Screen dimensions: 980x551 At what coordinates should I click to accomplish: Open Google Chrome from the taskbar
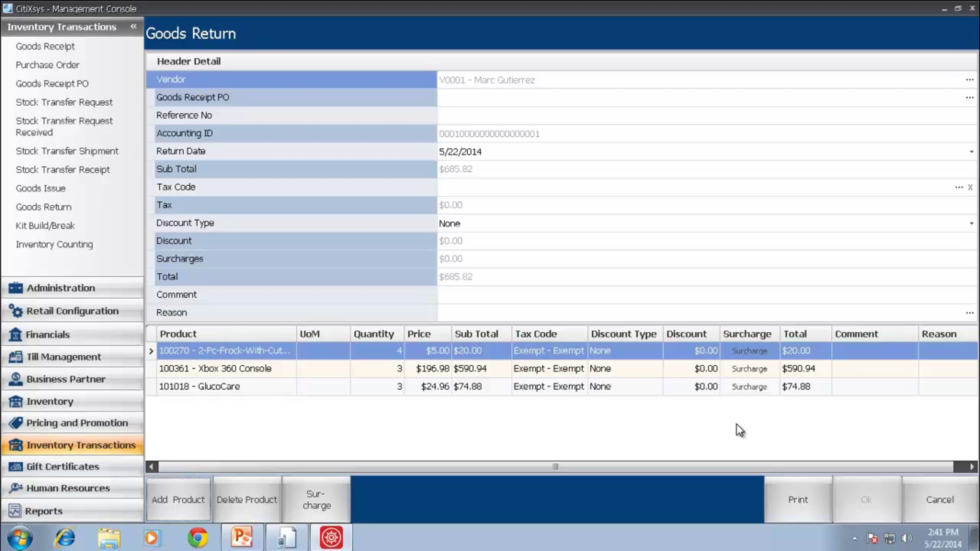point(198,538)
